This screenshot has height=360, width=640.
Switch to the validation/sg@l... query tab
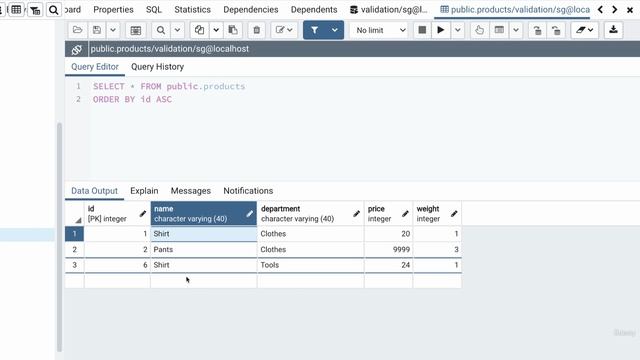[389, 9]
